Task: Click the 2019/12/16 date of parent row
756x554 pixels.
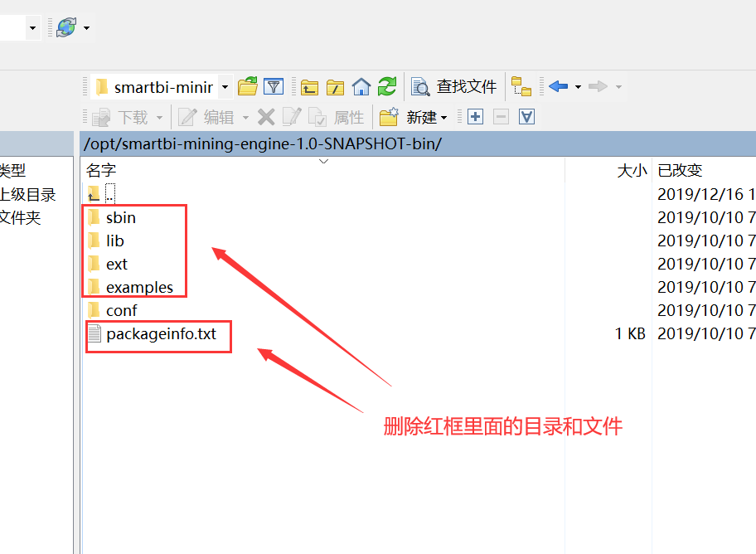Action: point(707,194)
